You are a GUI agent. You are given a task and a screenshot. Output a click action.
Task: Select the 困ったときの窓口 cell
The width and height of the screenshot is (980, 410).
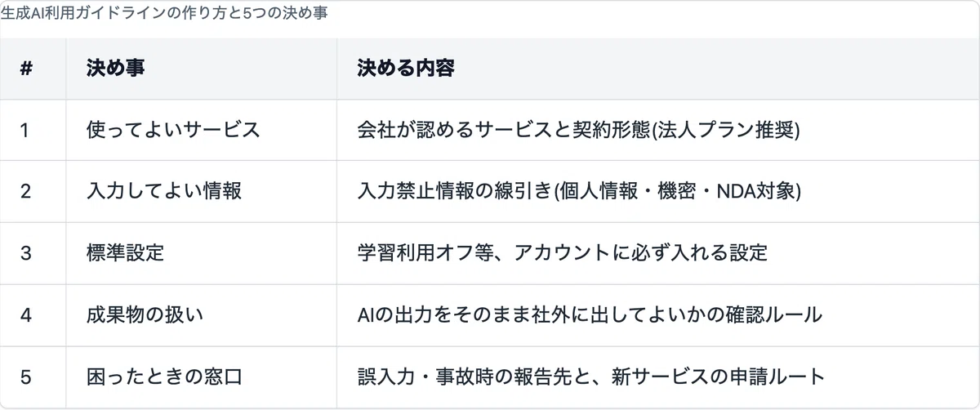coord(202,377)
